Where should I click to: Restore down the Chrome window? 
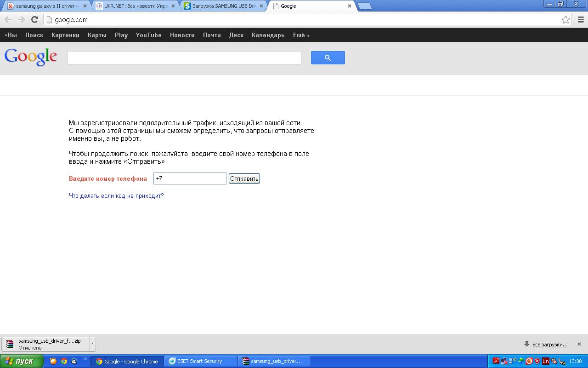[x=561, y=4]
